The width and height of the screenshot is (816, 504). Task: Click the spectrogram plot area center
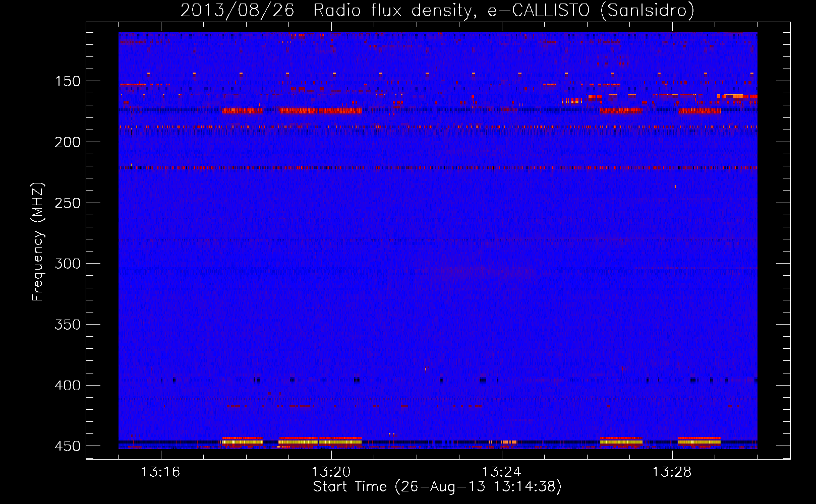tap(438, 240)
